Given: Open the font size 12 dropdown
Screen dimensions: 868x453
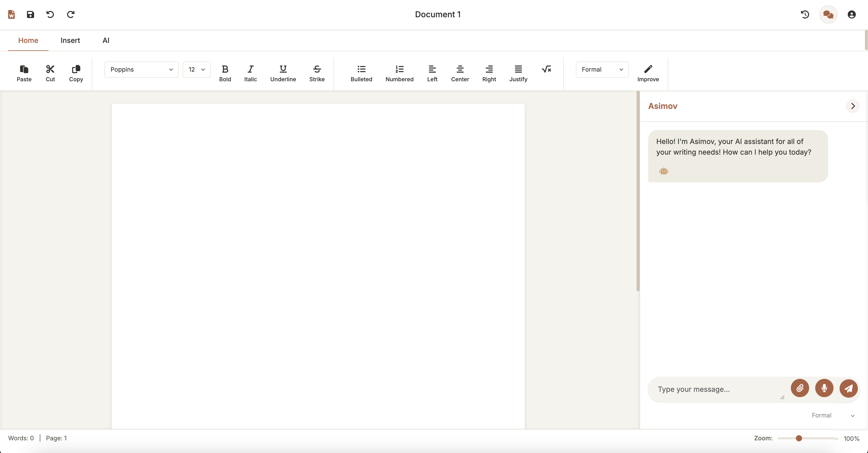Looking at the screenshot, I should 196,69.
